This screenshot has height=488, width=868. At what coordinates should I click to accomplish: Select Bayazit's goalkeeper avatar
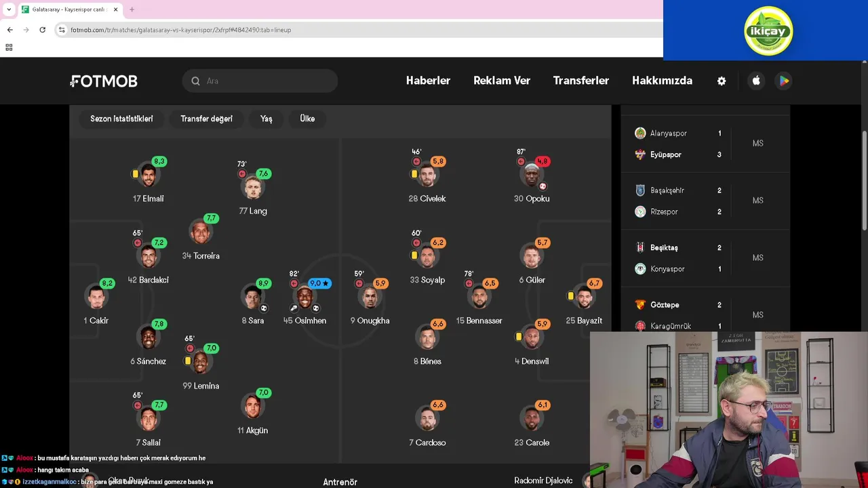(585, 297)
